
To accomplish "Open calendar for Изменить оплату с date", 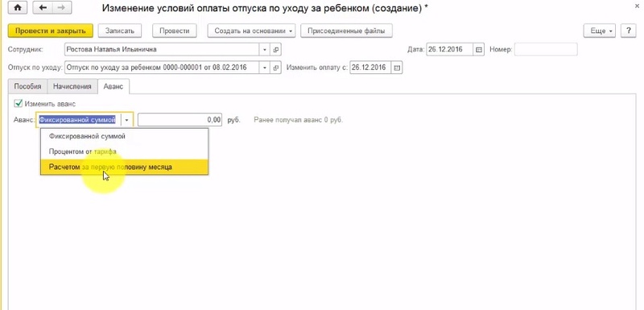I will (397, 68).
